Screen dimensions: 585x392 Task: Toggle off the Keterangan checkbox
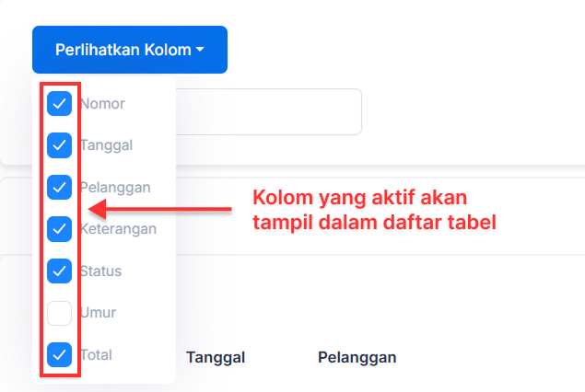click(59, 229)
